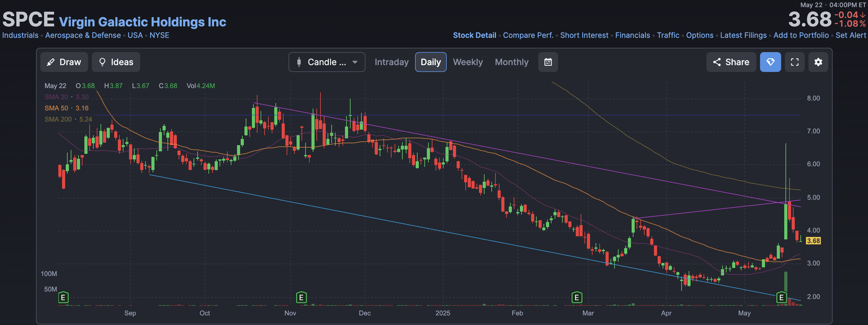Image resolution: width=868 pixels, height=325 pixels.
Task: Expand the Candle chart type dropdown
Action: (x=327, y=62)
